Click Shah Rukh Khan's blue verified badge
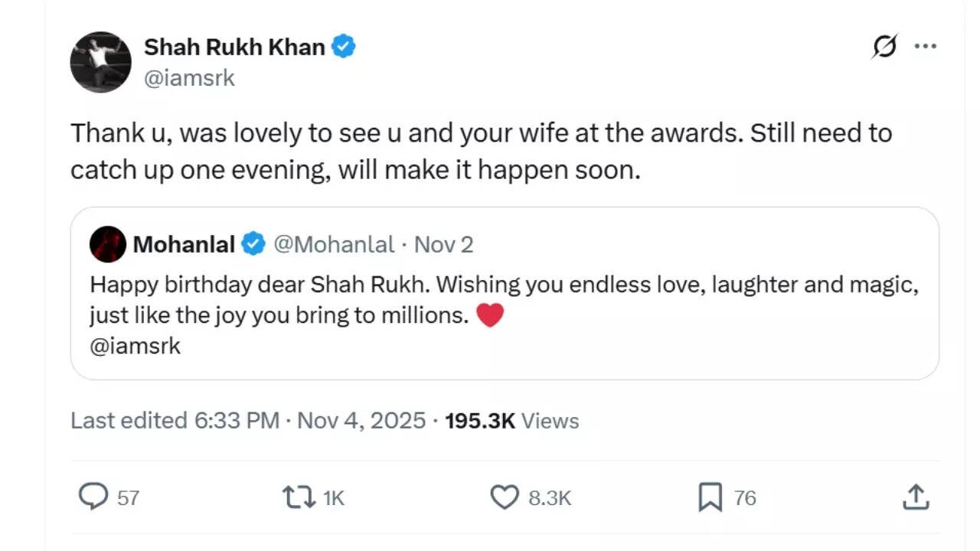Viewport: 980px width, 551px height. (x=343, y=47)
